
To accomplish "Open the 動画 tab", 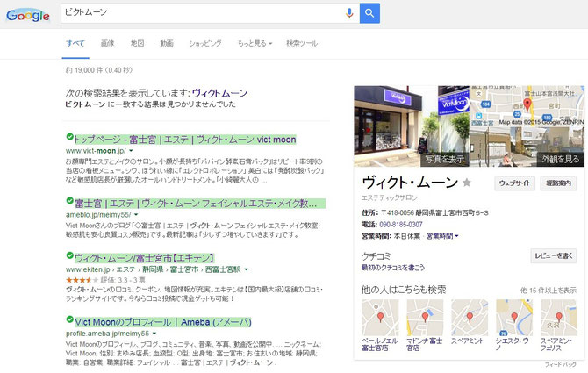I will [x=167, y=43].
